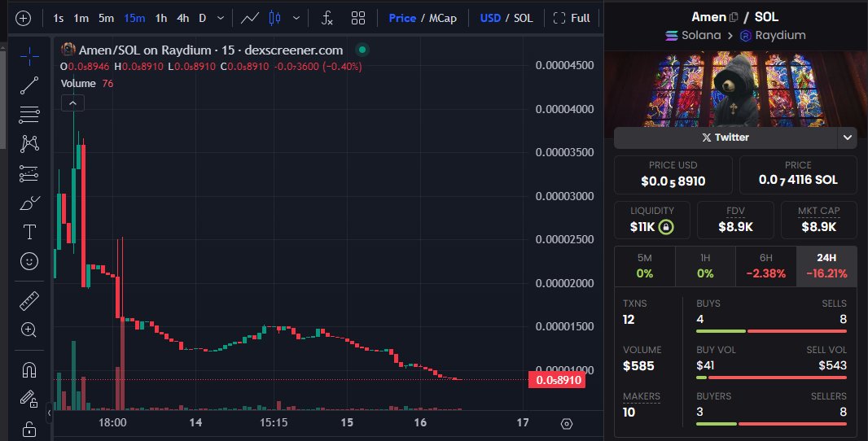Select the 6H stats tab
This screenshot has height=441, width=868.
(x=766, y=266)
